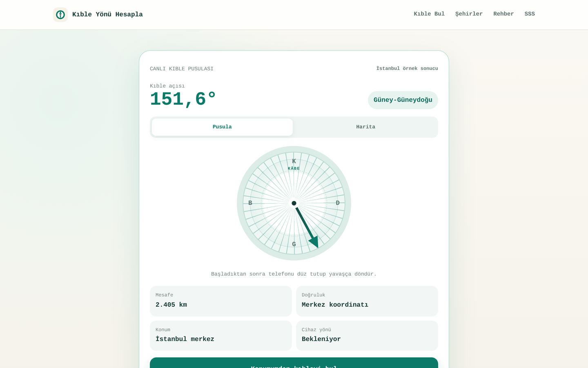Click the G south marker on compass
This screenshot has width=588, height=368.
[294, 244]
